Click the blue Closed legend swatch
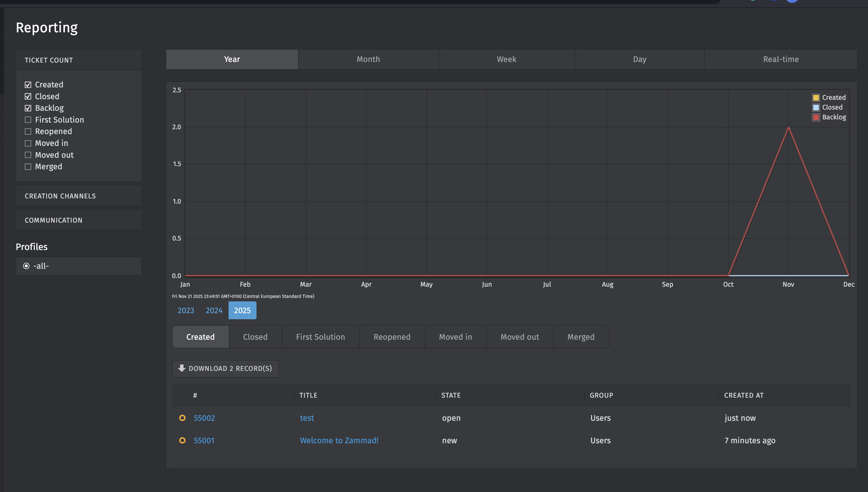The width and height of the screenshot is (868, 492). (x=816, y=108)
